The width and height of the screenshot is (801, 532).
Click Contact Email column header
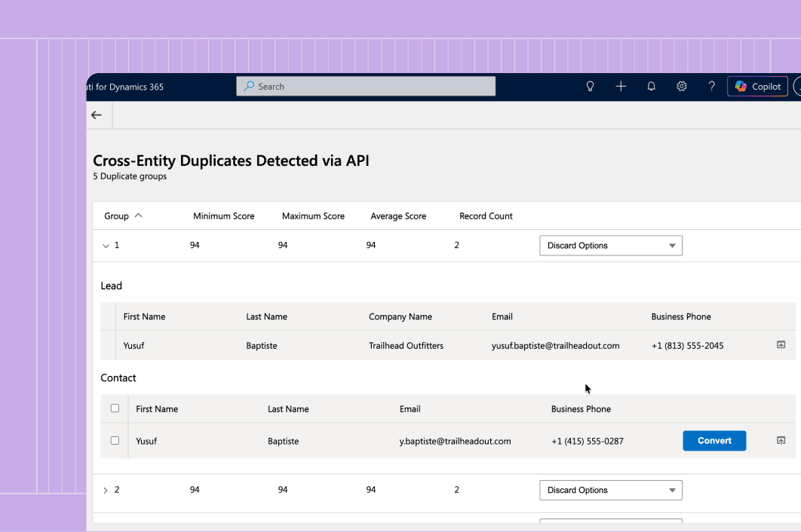coord(410,409)
